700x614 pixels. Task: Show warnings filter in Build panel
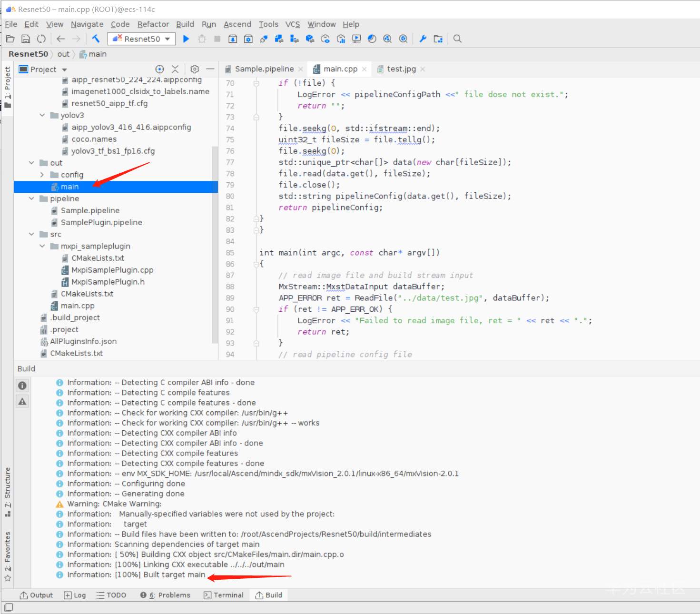[22, 402]
